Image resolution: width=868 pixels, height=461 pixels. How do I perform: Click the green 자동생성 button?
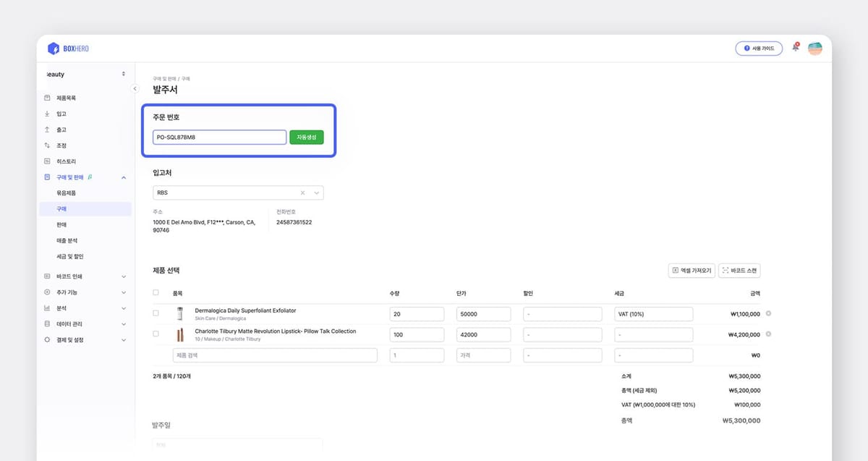(x=307, y=137)
